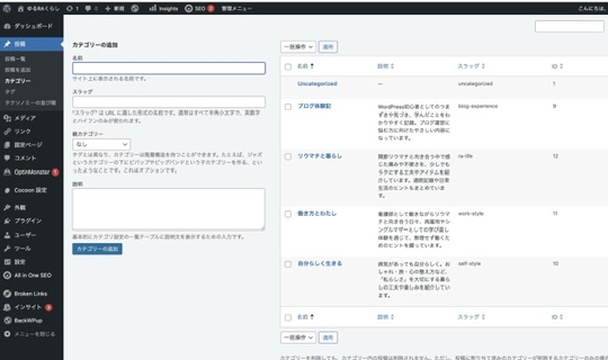This screenshot has height=360, width=608.
Task: Sort by スラッグ in the table header
Action: 471,66
